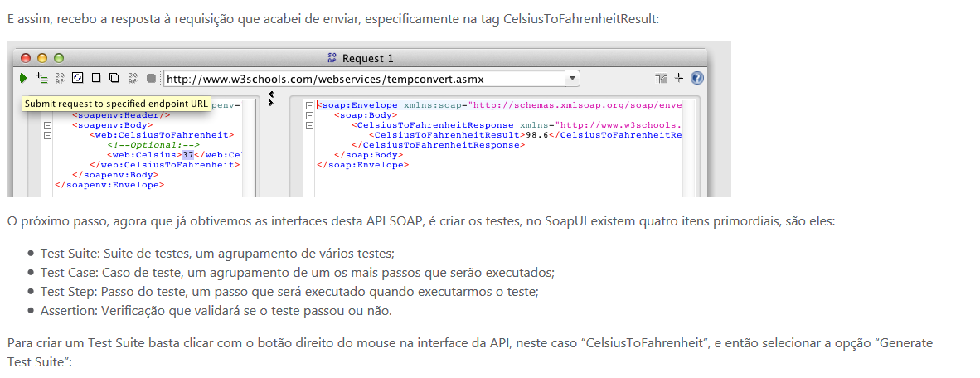Click the Test Step bullet item text
Viewport: 980px width, 378px height.
(x=289, y=292)
